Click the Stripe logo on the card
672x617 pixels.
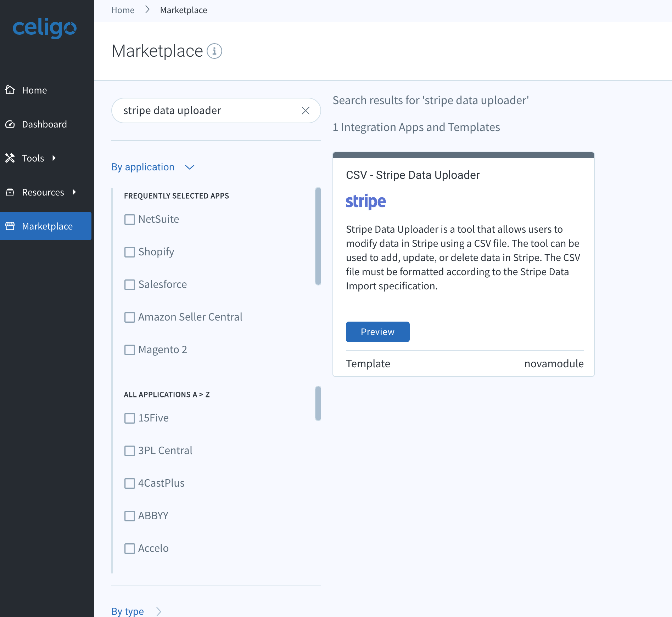(x=366, y=202)
